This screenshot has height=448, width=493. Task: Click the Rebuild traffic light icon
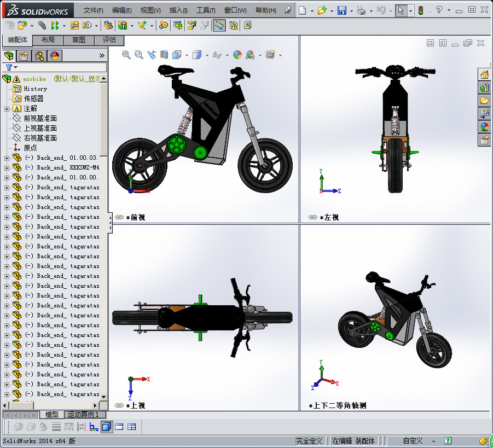click(x=421, y=10)
